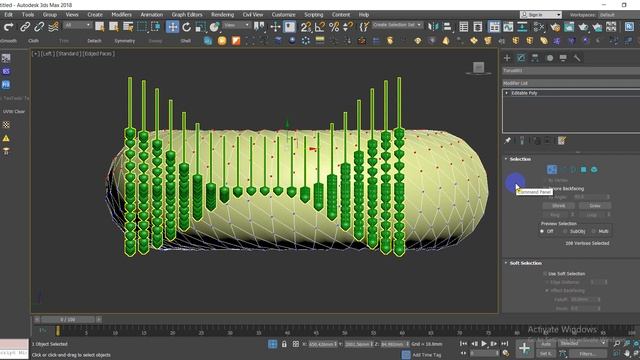Open the Display panel tab icon
Image resolution: width=640 pixels, height=360 pixels.
click(x=563, y=58)
